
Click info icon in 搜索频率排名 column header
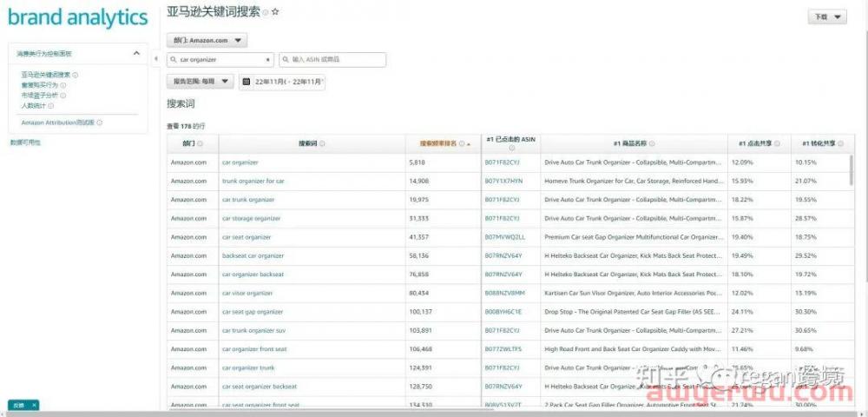pos(462,143)
